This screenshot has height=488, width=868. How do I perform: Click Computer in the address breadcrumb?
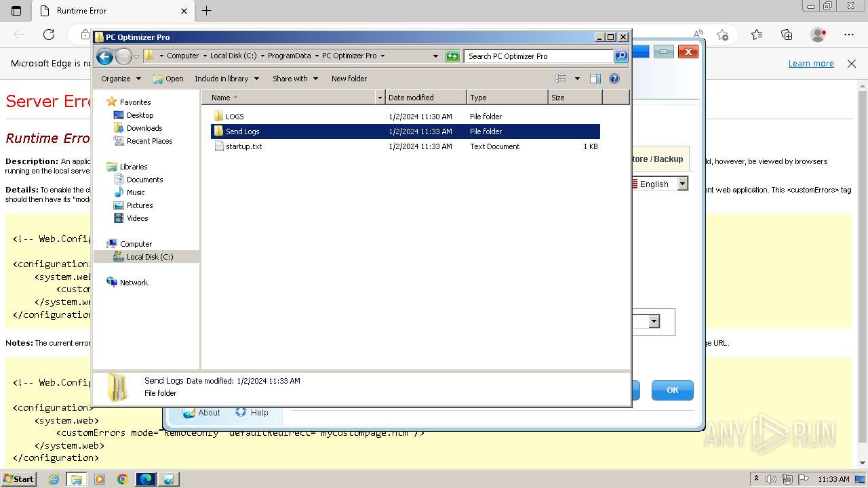coord(183,56)
